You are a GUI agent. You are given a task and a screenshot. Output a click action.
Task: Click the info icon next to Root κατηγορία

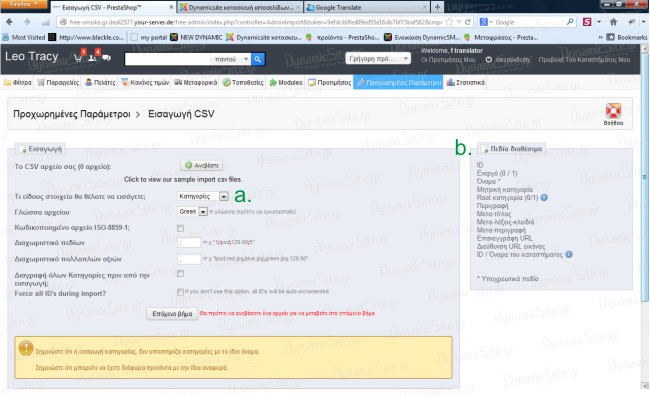click(x=544, y=198)
